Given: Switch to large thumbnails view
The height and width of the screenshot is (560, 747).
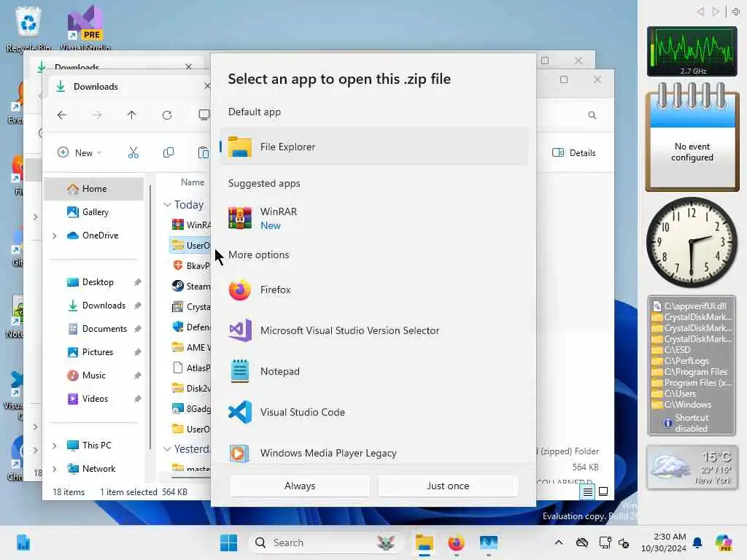Looking at the screenshot, I should pos(603,491).
